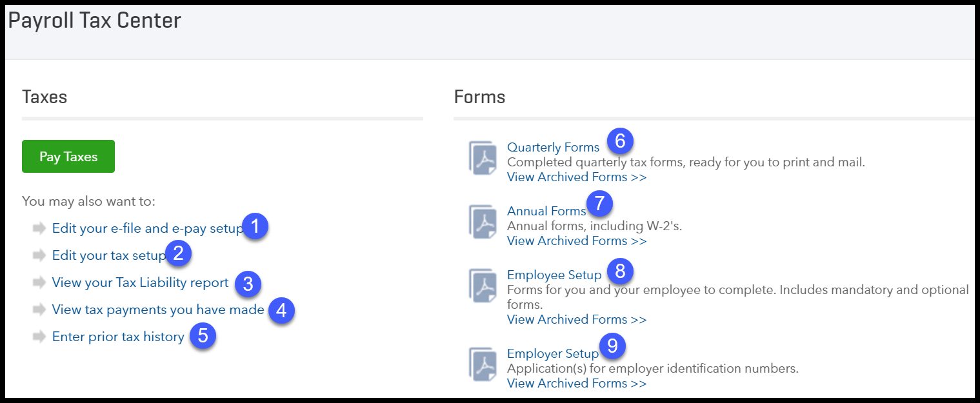View Archived Forms under Employee Setup
Viewport: 980px width, 403px height.
(577, 319)
